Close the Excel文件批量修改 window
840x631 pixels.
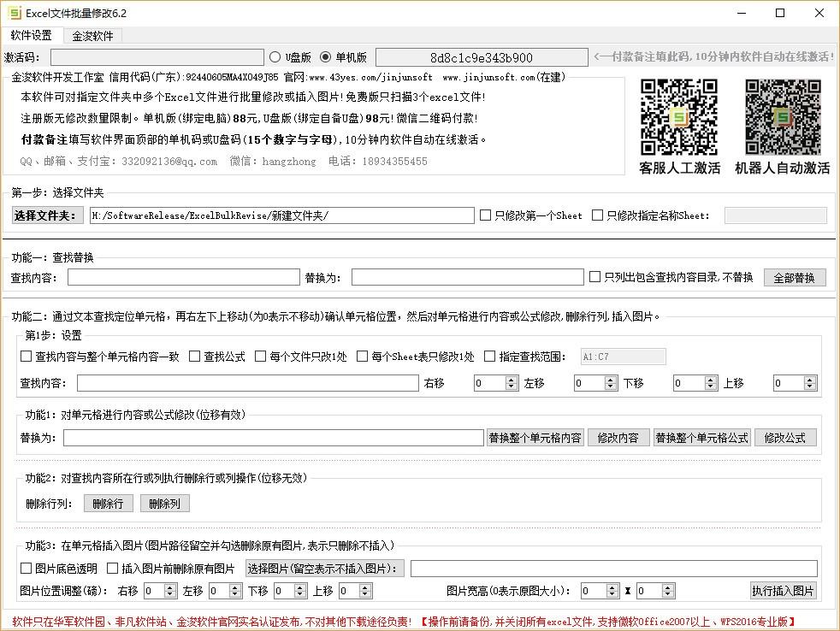point(819,13)
